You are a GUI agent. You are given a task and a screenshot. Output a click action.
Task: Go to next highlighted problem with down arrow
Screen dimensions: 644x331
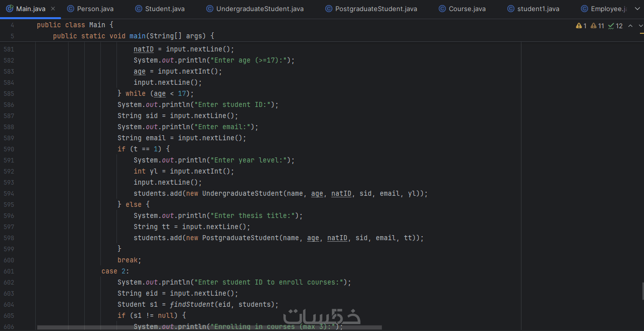pyautogui.click(x=640, y=26)
